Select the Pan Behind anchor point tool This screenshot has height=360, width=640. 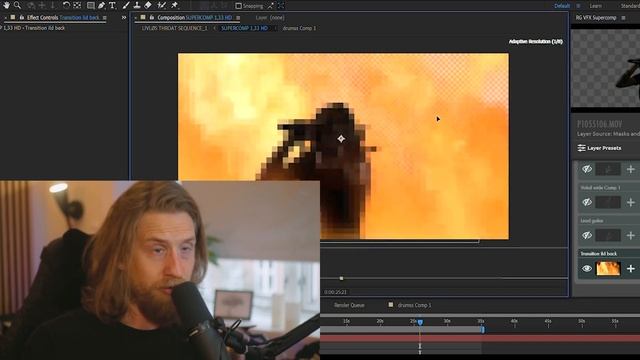[x=77, y=5]
